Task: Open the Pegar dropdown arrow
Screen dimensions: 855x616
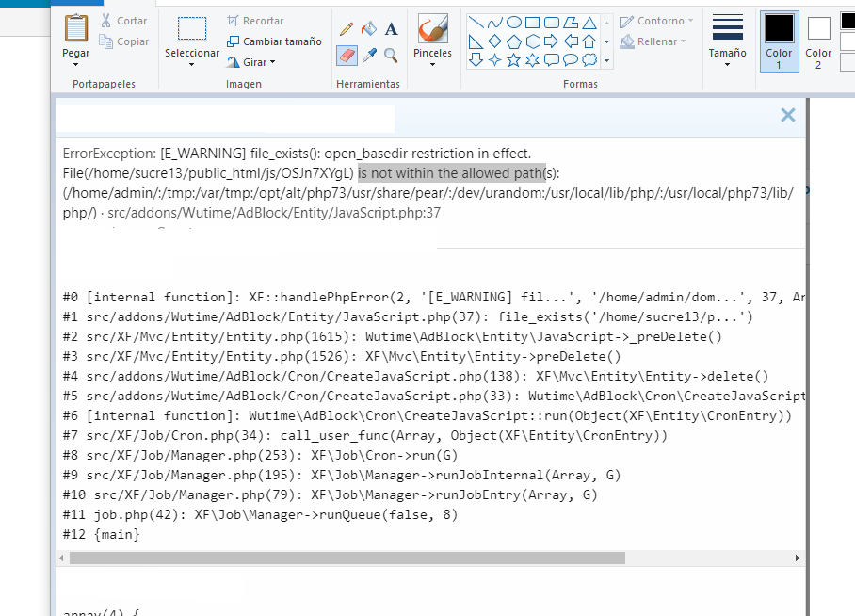Action: point(76,65)
